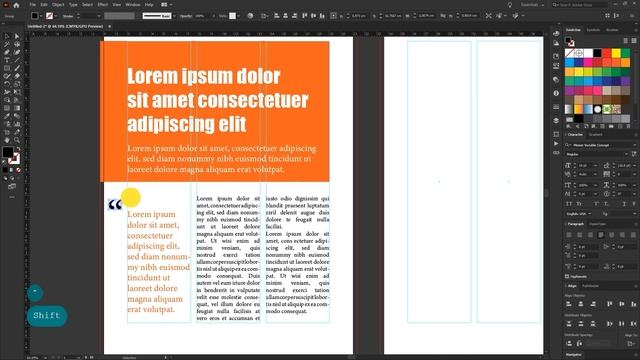Click Horizontal Align Center in Align panel
This screenshot has width=640, height=360.
pos(581,304)
